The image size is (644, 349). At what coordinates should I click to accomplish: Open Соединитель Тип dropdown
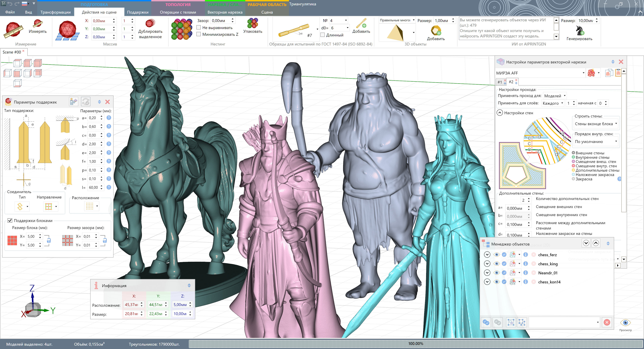tap(22, 206)
